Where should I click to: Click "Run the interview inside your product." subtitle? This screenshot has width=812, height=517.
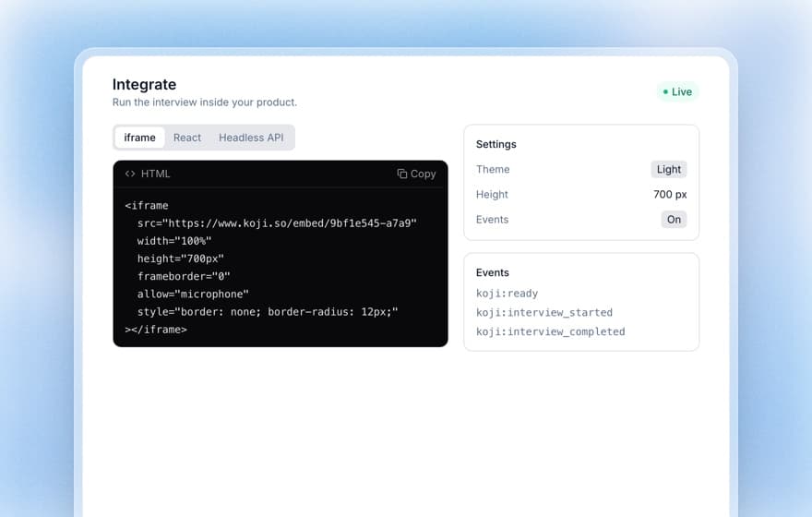tap(205, 102)
